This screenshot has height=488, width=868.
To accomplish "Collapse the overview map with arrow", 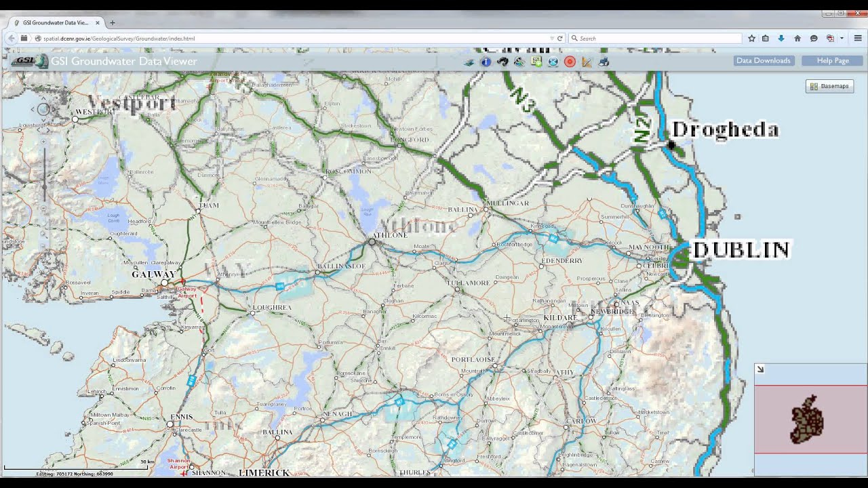I will [x=760, y=369].
